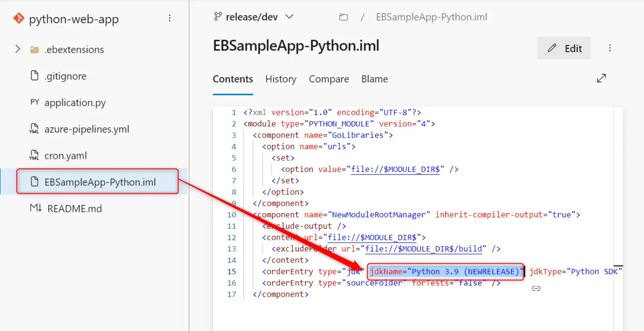The width and height of the screenshot is (644, 331).
Task: Switch to the Compare tab
Action: (x=329, y=79)
